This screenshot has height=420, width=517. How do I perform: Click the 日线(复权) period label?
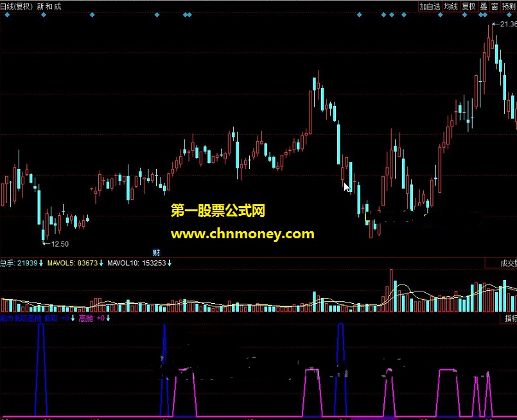click(x=17, y=6)
